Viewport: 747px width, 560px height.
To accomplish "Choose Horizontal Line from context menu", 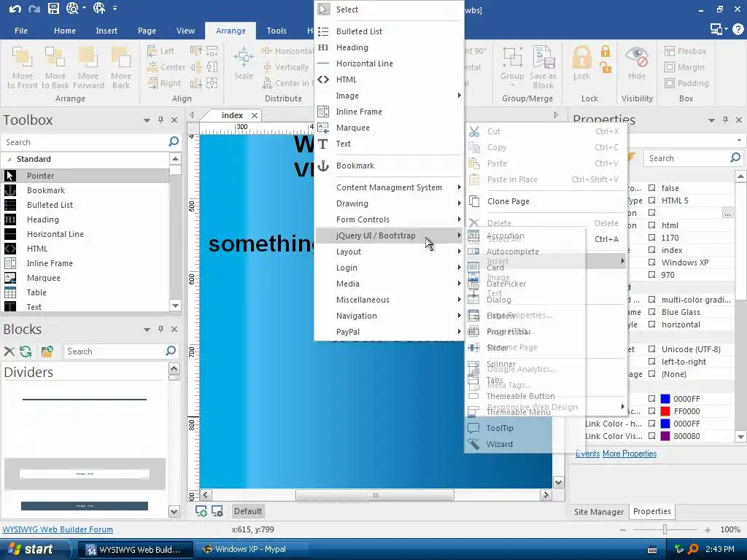I will pyautogui.click(x=389, y=63).
